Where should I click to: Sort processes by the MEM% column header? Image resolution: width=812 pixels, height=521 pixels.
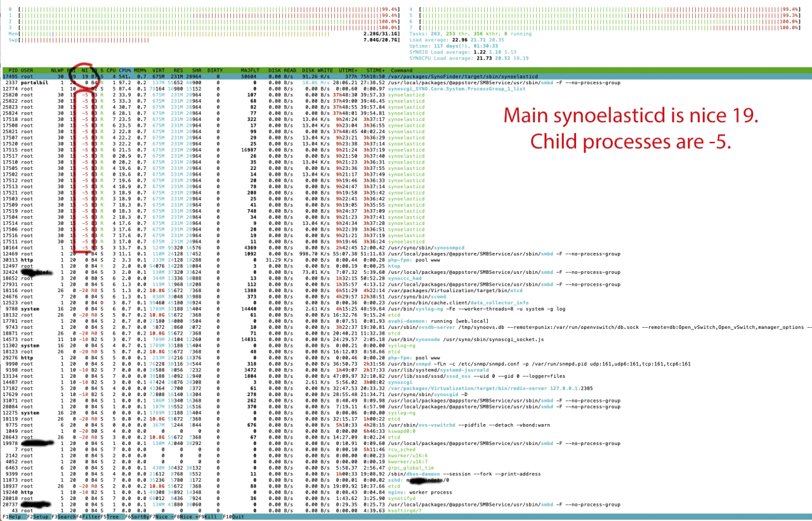pos(140,70)
